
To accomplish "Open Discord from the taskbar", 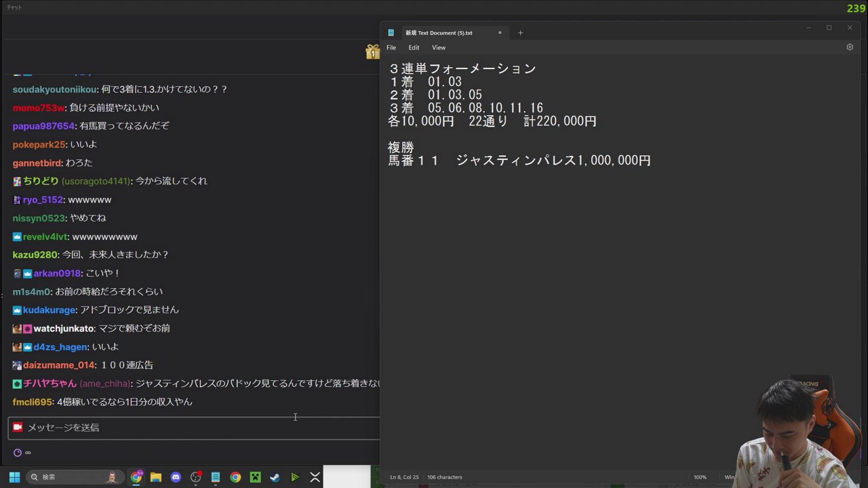I will pos(176,477).
